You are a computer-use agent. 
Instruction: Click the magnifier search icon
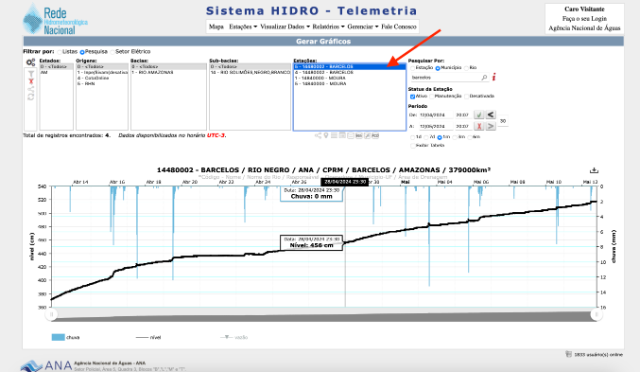point(484,77)
